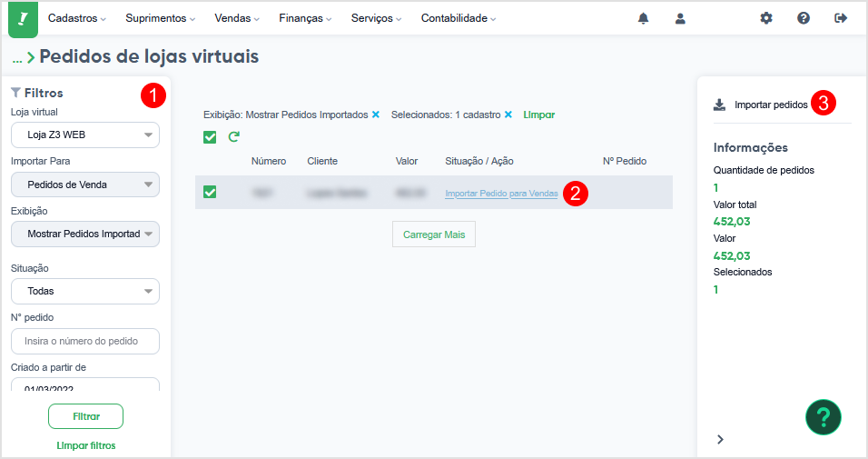The width and height of the screenshot is (868, 459).
Task: Click the Cliente column header
Action: click(322, 161)
